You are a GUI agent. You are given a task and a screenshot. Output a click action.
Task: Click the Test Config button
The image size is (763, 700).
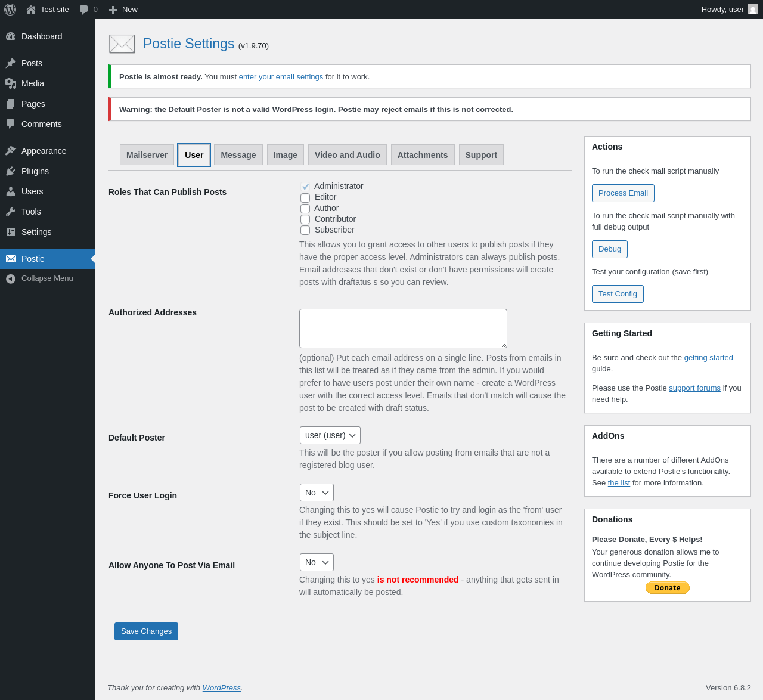618,294
